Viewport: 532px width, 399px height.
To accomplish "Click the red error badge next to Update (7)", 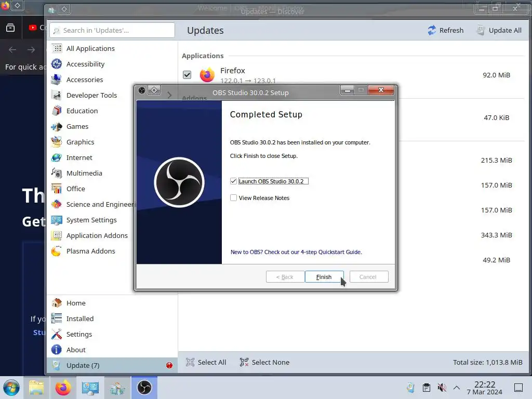I will click(169, 365).
